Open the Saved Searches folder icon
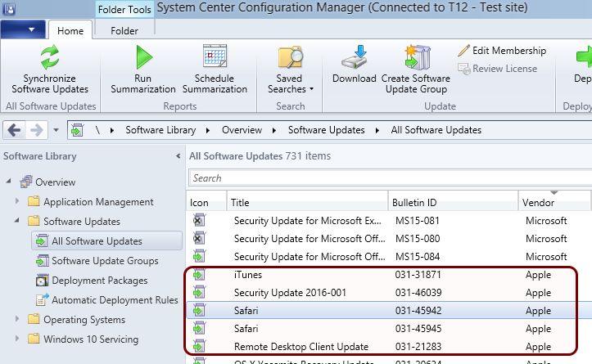This screenshot has height=364, width=592. (290, 57)
